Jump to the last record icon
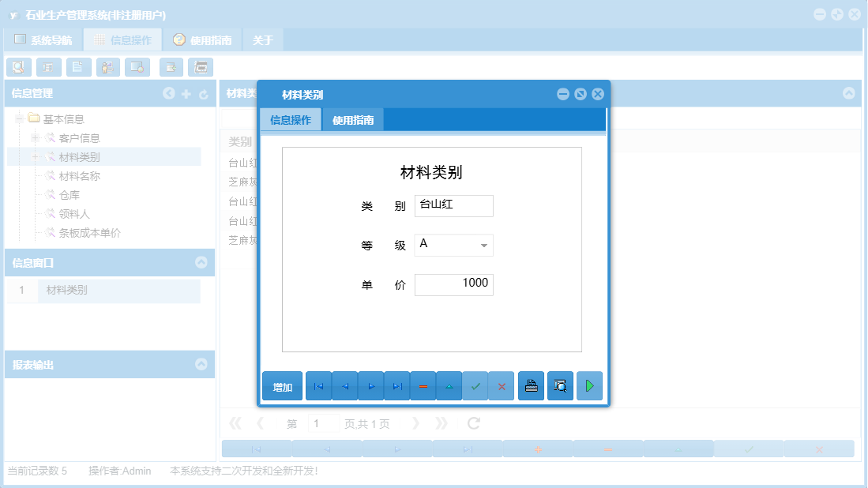This screenshot has width=868, height=488. 396,386
